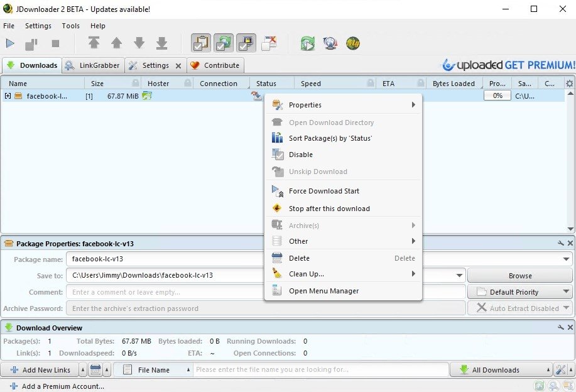Choose Sort Package(s) by 'Status'
Image resolution: width=576 pixels, height=392 pixels.
point(343,138)
